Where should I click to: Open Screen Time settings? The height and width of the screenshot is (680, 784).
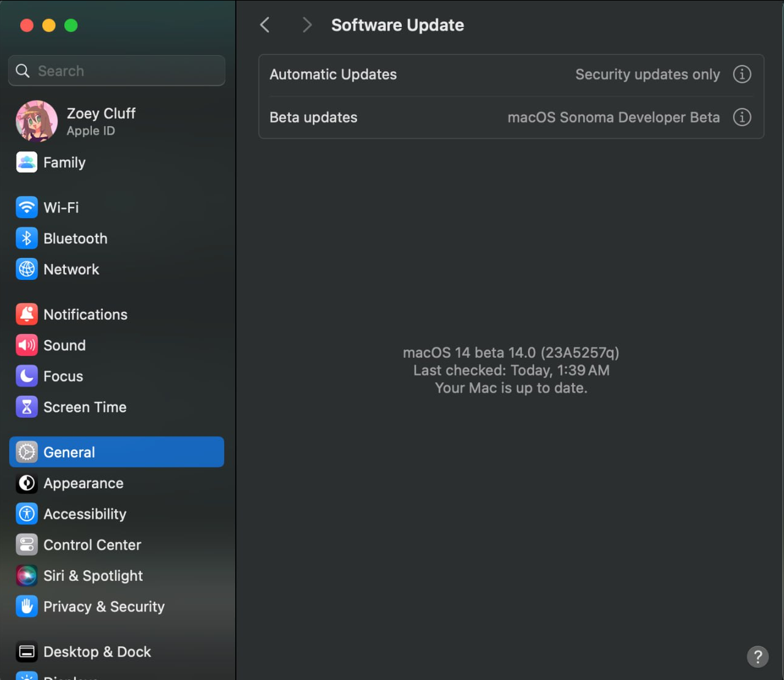click(85, 407)
